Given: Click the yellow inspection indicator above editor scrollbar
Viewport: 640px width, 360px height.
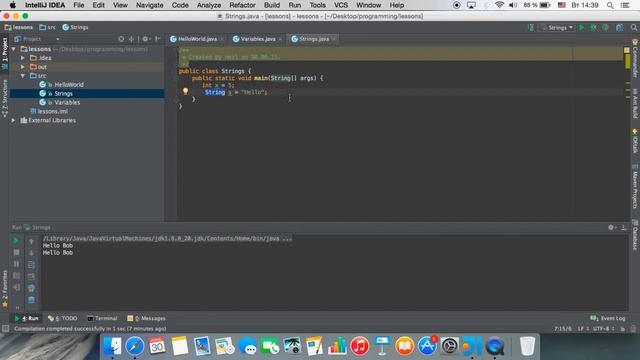Looking at the screenshot, I should pyautogui.click(x=627, y=50).
